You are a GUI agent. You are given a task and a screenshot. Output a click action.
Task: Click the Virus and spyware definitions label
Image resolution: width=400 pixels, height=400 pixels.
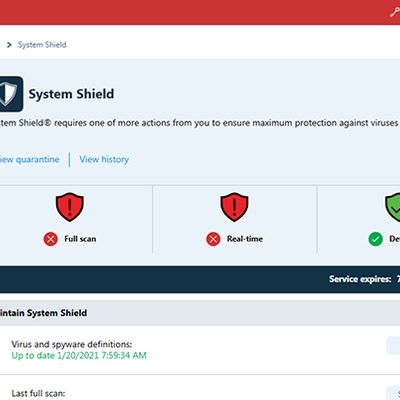[72, 344]
